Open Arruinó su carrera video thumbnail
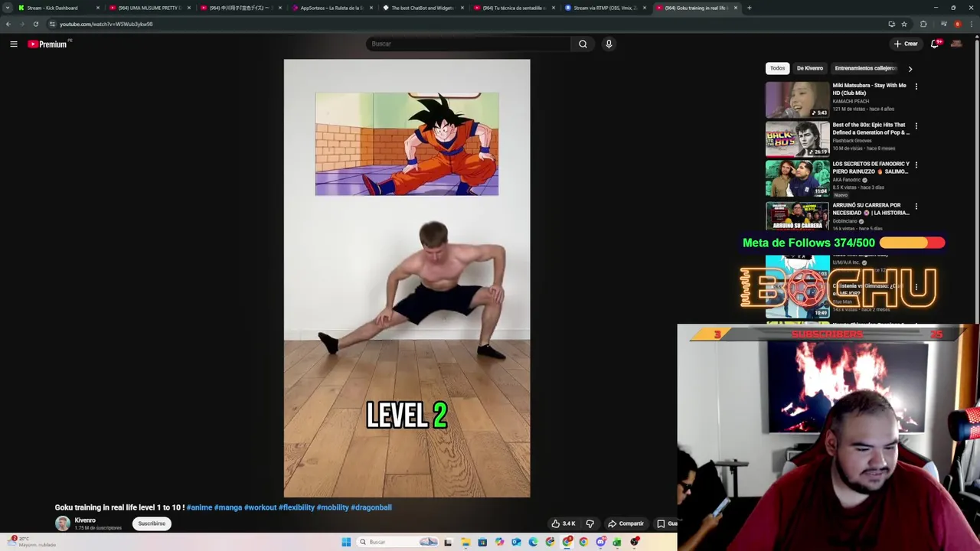This screenshot has height=551, width=980. [x=797, y=215]
